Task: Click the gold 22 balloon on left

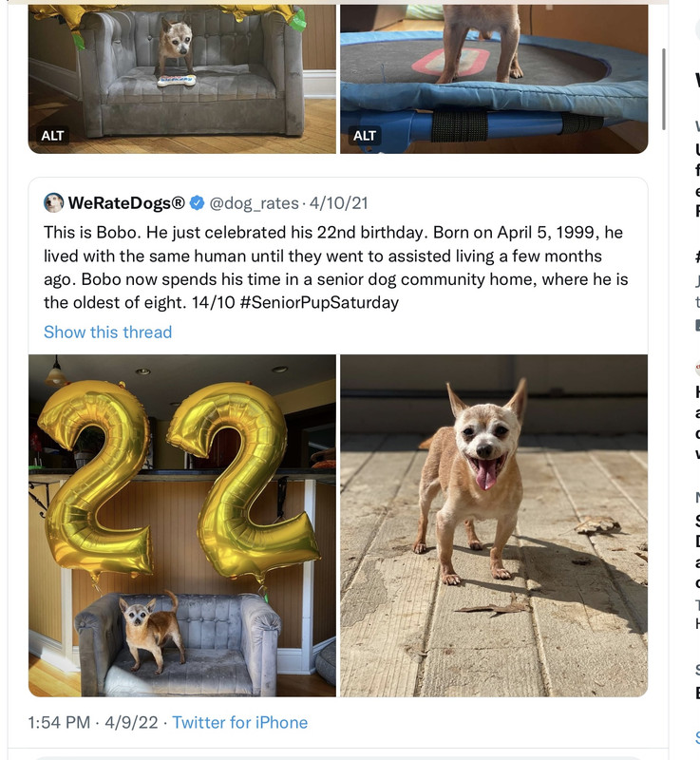Action: tap(95, 478)
